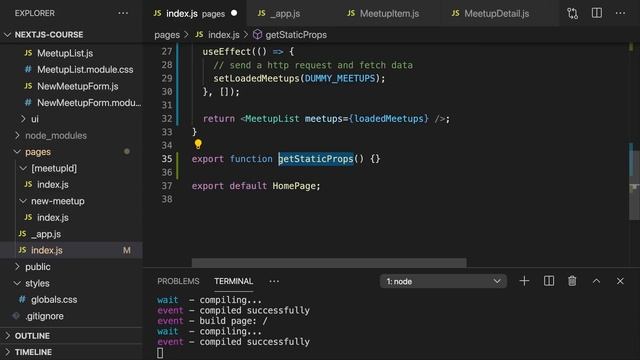Collapse the NEXTJS-COURSE root folder
This screenshot has width=640, height=360.
click(x=7, y=35)
